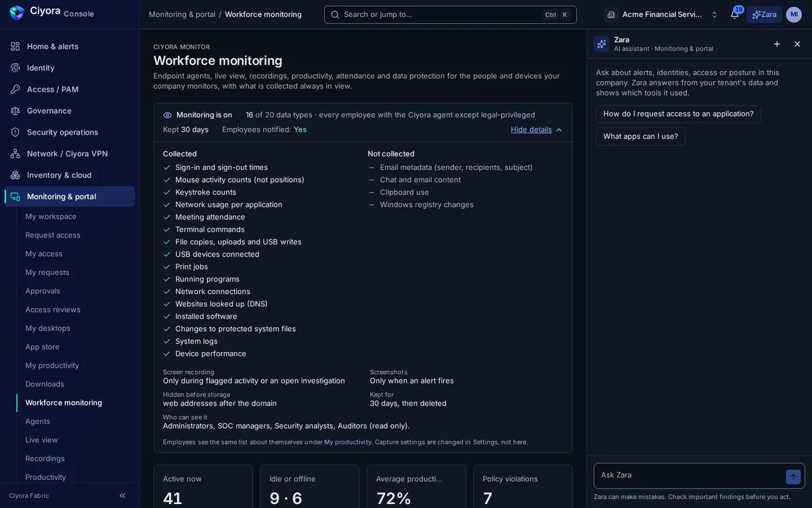812x508 pixels.
Task: Click USB devices connected item
Action: click(x=217, y=255)
